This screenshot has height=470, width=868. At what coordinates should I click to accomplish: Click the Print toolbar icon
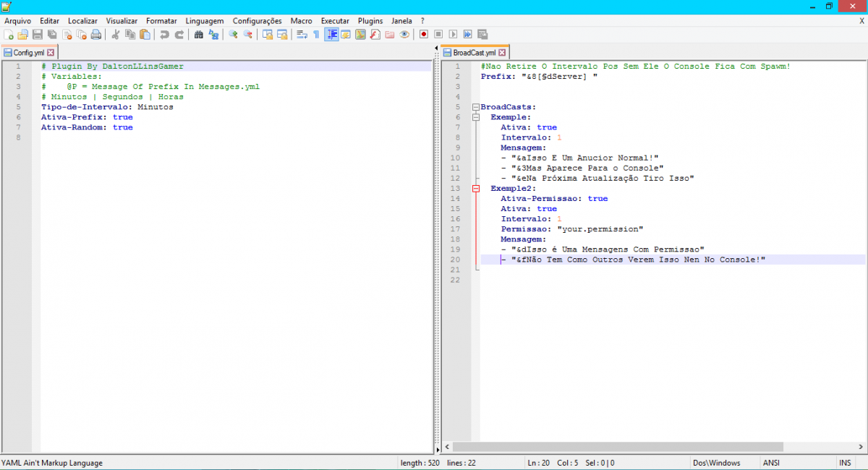[95, 34]
